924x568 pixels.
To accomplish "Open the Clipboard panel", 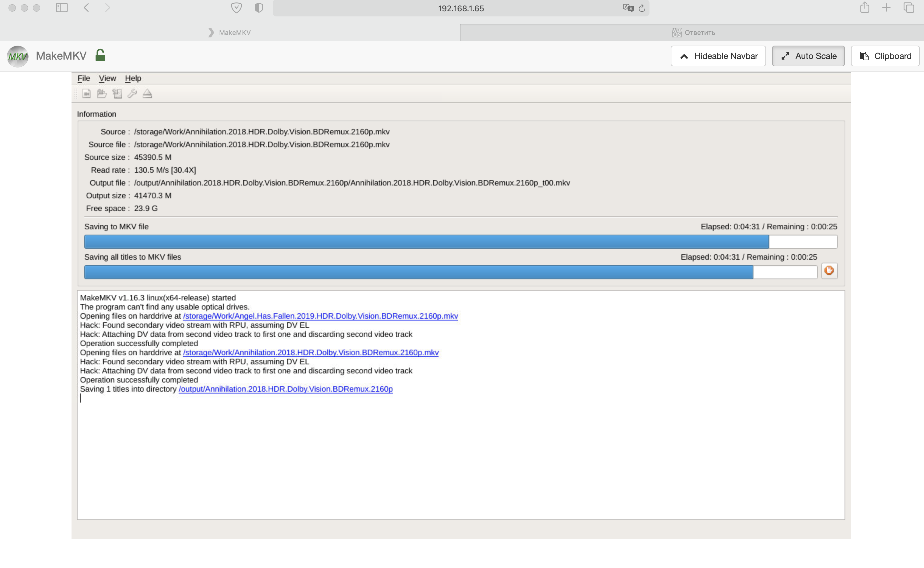I will point(885,56).
